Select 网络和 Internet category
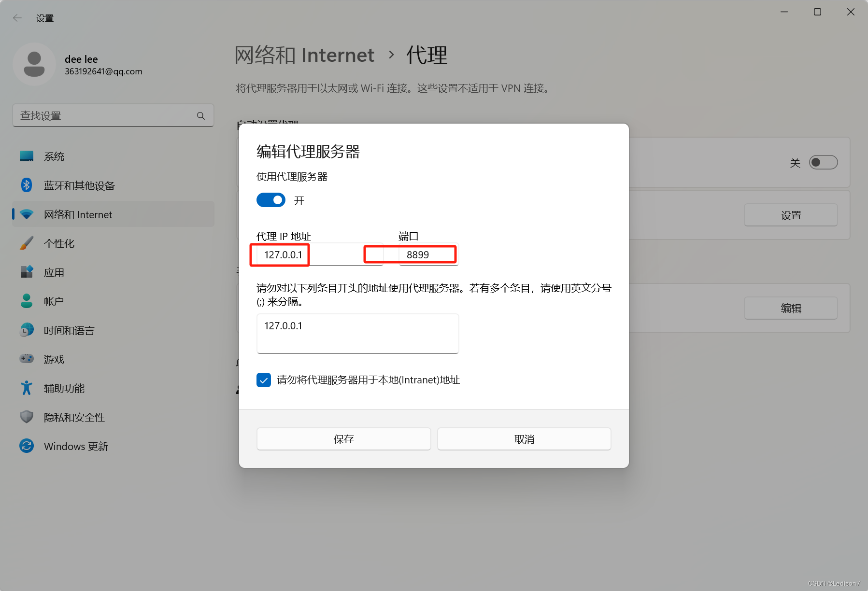This screenshot has width=868, height=591. pyautogui.click(x=113, y=214)
